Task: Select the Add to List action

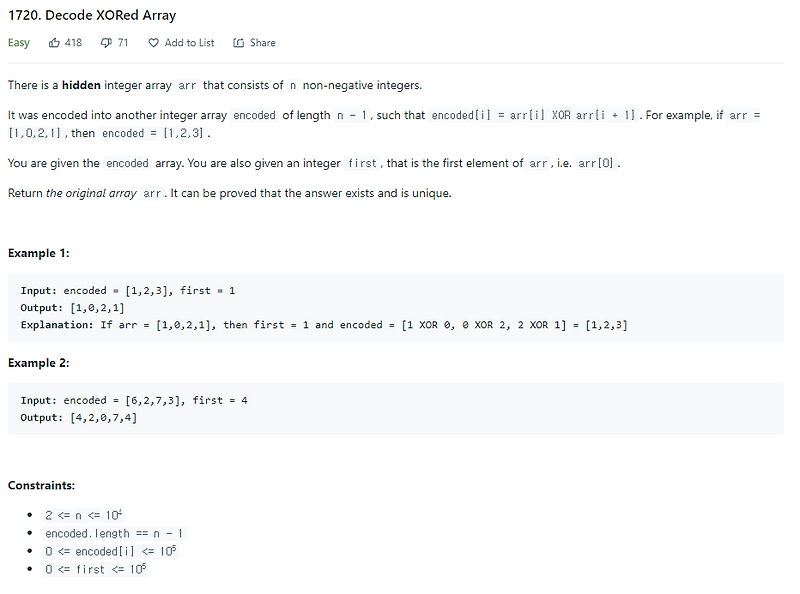Action: (x=188, y=42)
